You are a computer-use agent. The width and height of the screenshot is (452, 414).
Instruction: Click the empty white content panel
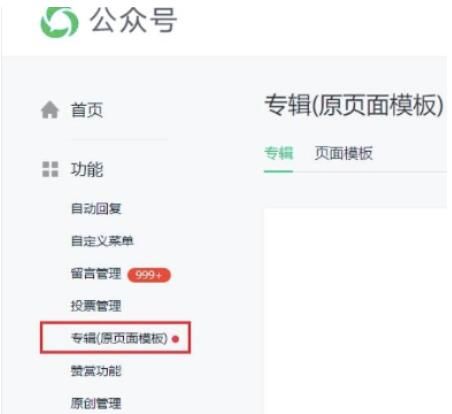click(355, 311)
